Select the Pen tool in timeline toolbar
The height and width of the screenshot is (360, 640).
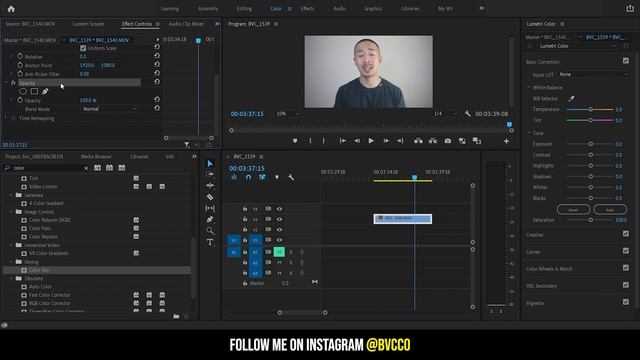point(210,220)
